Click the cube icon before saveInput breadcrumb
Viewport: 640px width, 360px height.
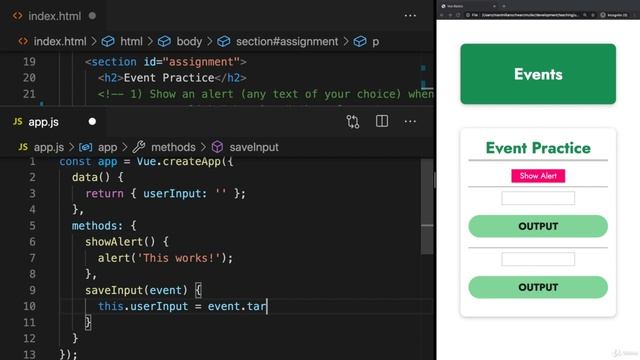217,147
